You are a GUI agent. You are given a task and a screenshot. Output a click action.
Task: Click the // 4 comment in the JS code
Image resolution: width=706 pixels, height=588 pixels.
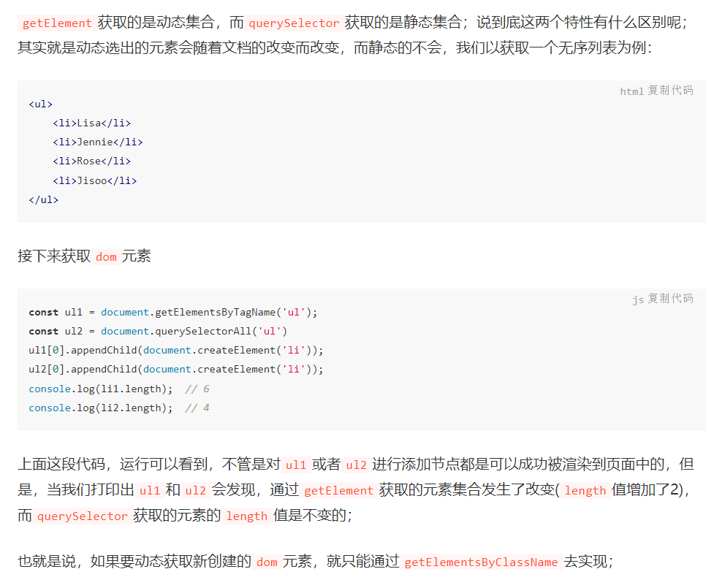click(x=196, y=408)
